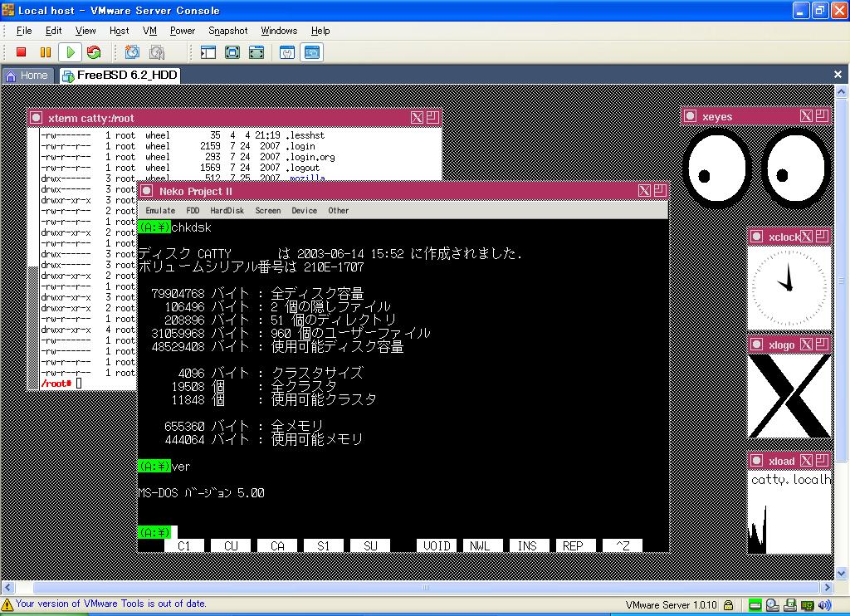Click the xterm window resize icon
This screenshot has width=850, height=616.
(432, 117)
